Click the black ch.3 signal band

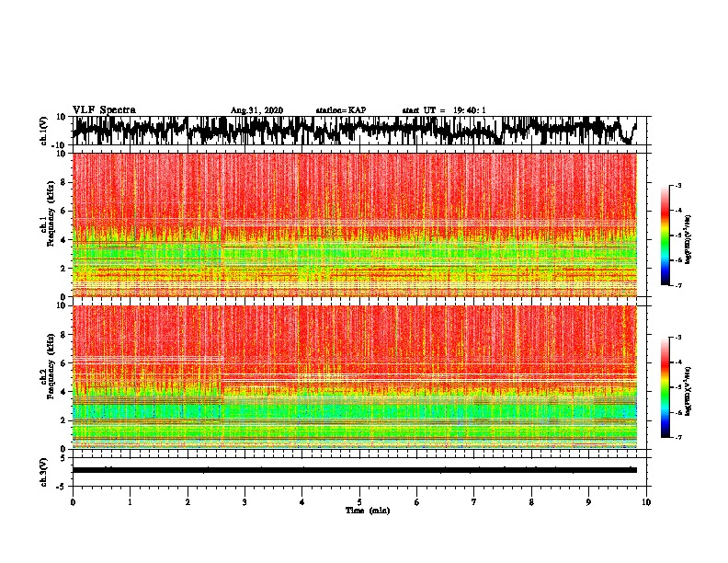tap(354, 470)
